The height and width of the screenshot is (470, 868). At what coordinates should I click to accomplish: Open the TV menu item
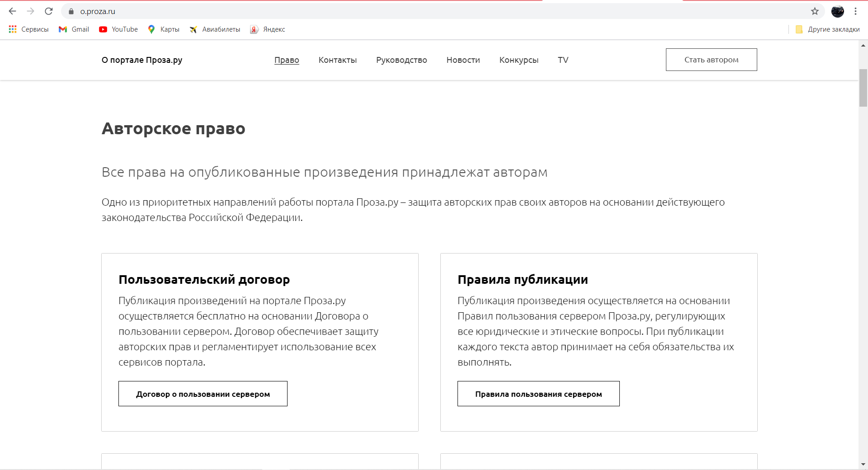(563, 60)
